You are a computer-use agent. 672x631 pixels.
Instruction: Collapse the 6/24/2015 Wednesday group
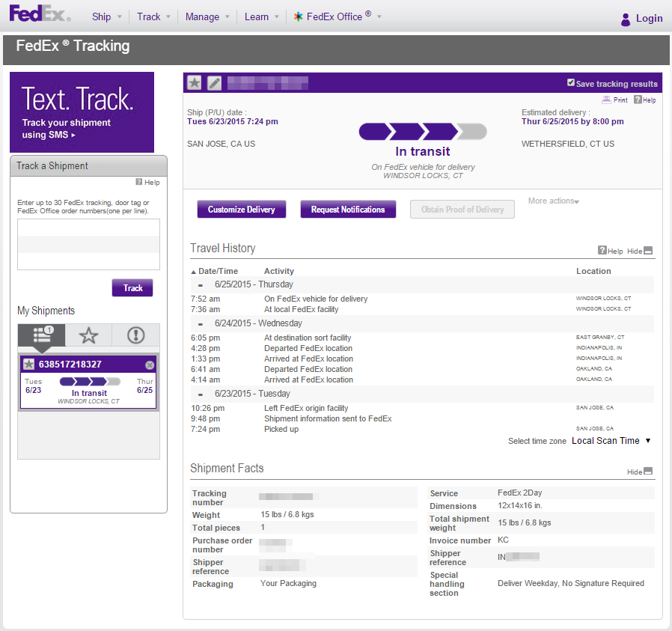tap(200, 324)
